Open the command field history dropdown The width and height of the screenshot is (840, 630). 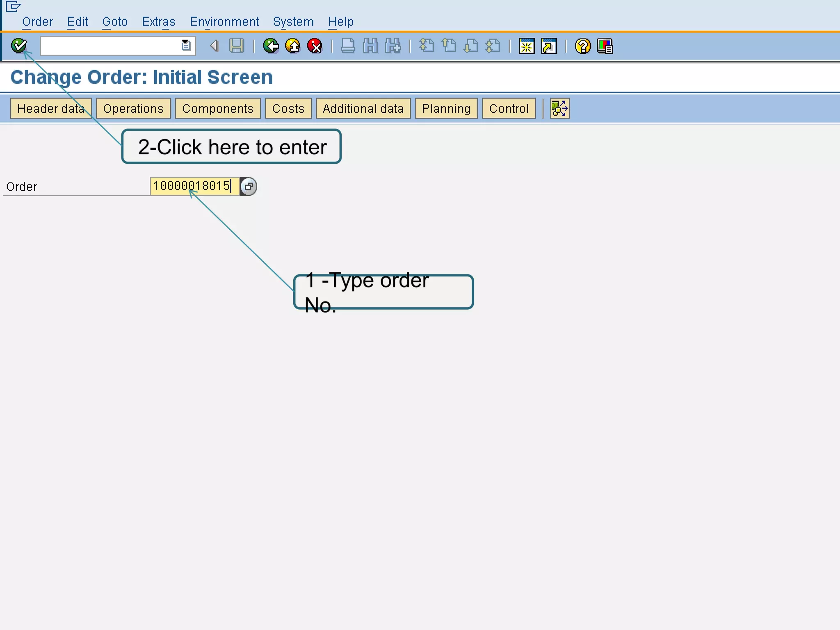tap(186, 46)
